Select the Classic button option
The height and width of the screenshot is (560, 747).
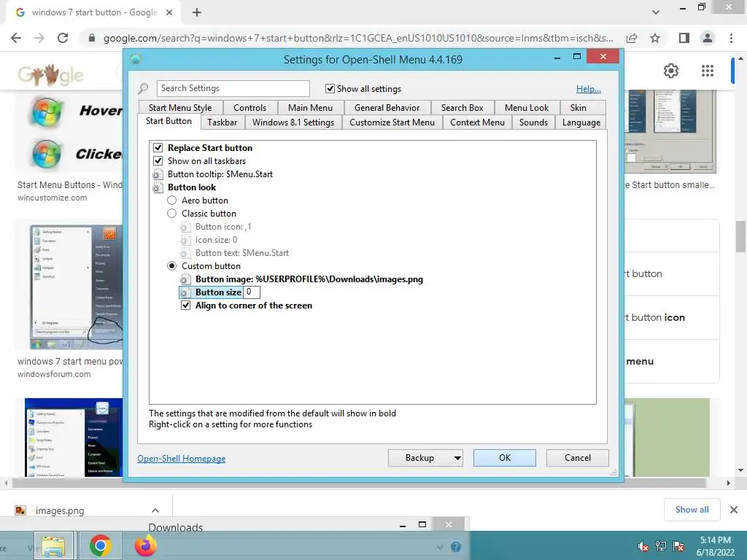[x=172, y=214]
